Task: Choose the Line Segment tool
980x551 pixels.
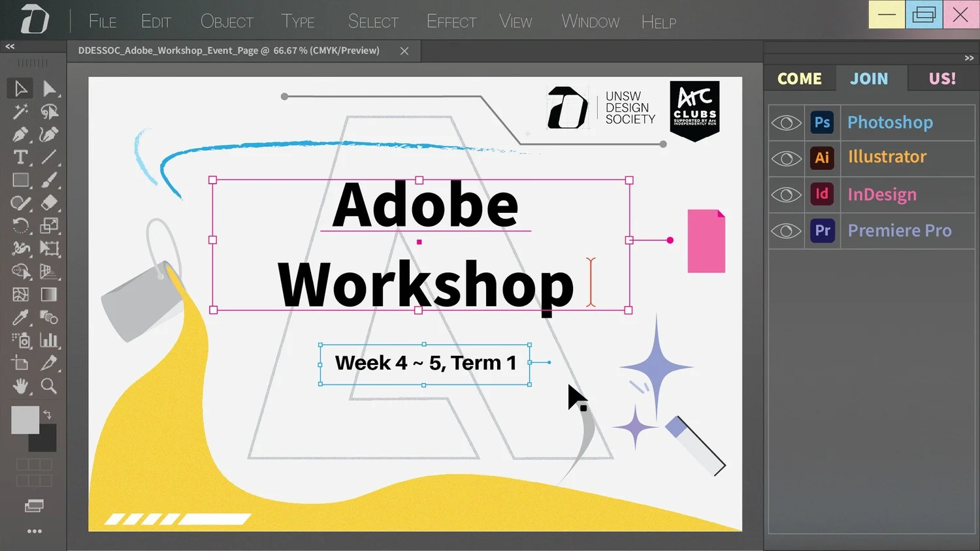Action: (x=49, y=157)
